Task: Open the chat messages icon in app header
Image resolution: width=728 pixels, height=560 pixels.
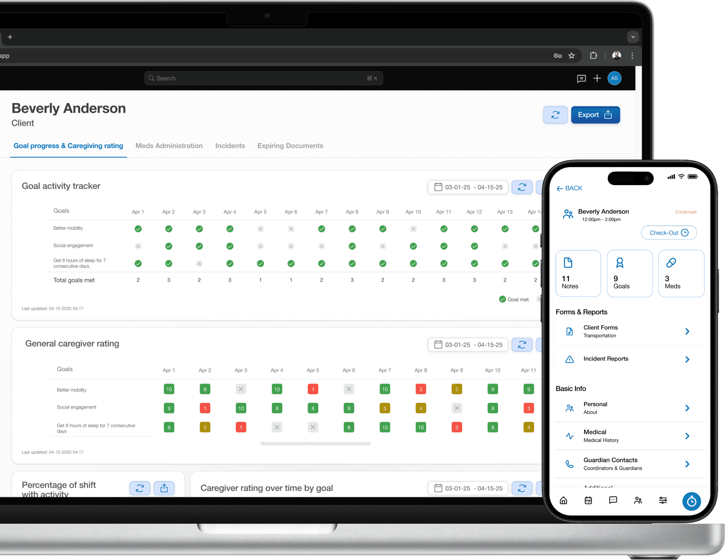Action: [581, 78]
